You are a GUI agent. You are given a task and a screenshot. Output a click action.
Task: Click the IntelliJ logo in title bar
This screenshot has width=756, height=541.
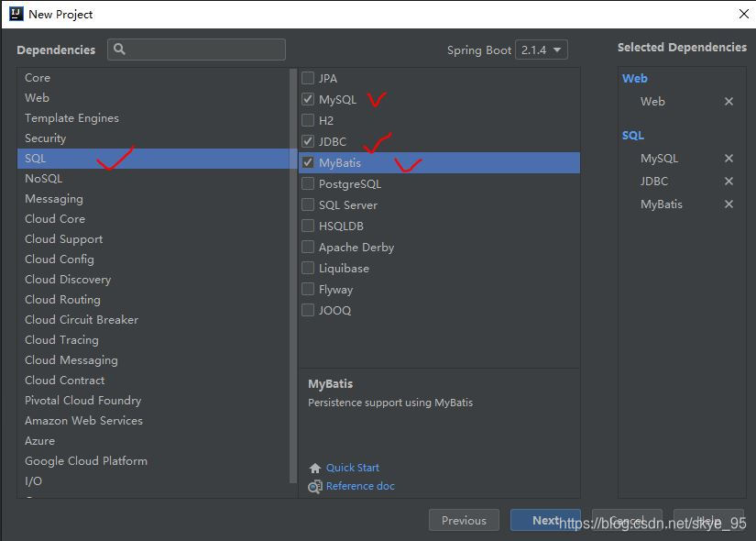[x=16, y=14]
